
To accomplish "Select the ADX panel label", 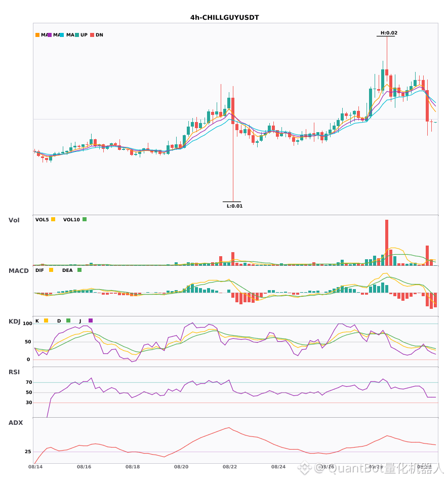I will pos(16,422).
